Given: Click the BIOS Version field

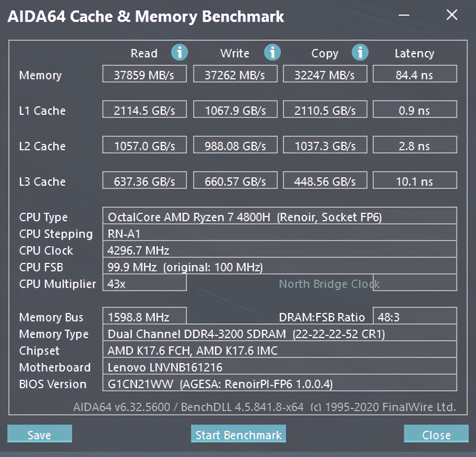Looking at the screenshot, I should [279, 383].
